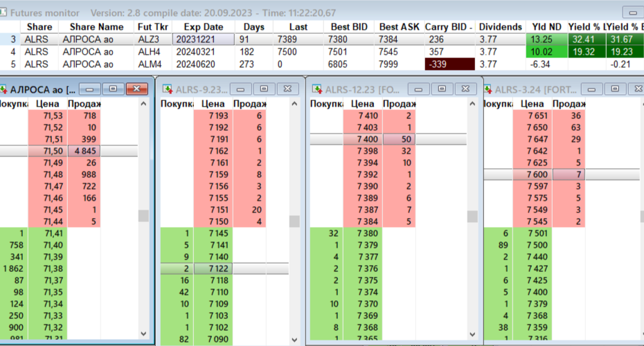Click the ALRS-3.24 window title icon

(x=488, y=89)
